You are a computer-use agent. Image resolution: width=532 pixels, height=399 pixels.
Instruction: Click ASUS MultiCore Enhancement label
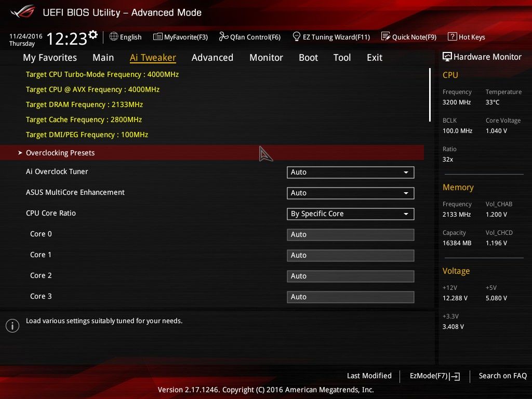tap(75, 192)
